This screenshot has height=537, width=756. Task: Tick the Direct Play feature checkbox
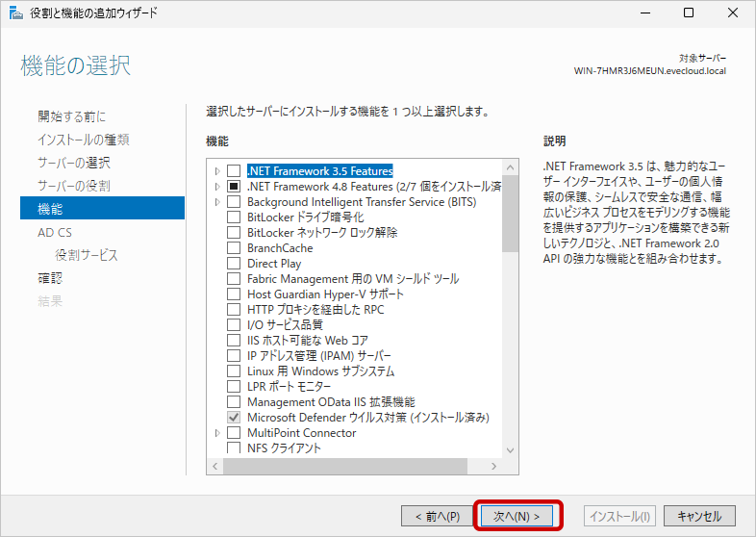pyautogui.click(x=233, y=264)
